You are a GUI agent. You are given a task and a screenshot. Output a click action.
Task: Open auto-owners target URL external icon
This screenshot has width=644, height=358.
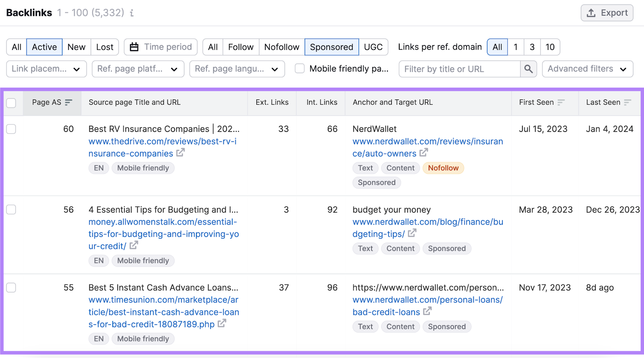tap(423, 153)
